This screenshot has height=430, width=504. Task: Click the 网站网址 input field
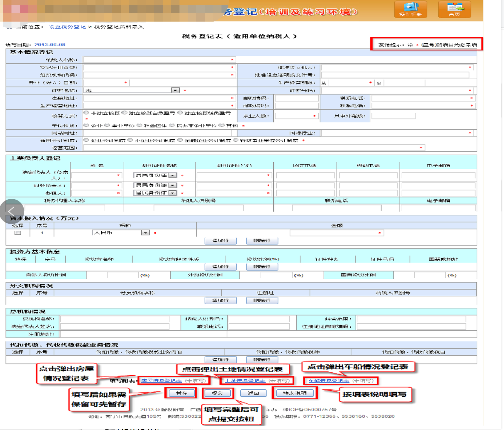[157, 133]
